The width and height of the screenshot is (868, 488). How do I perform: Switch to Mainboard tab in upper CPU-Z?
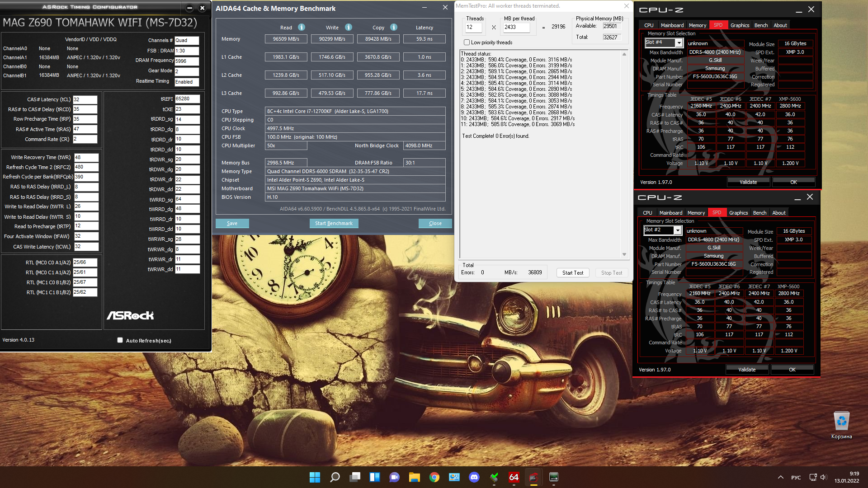672,25
